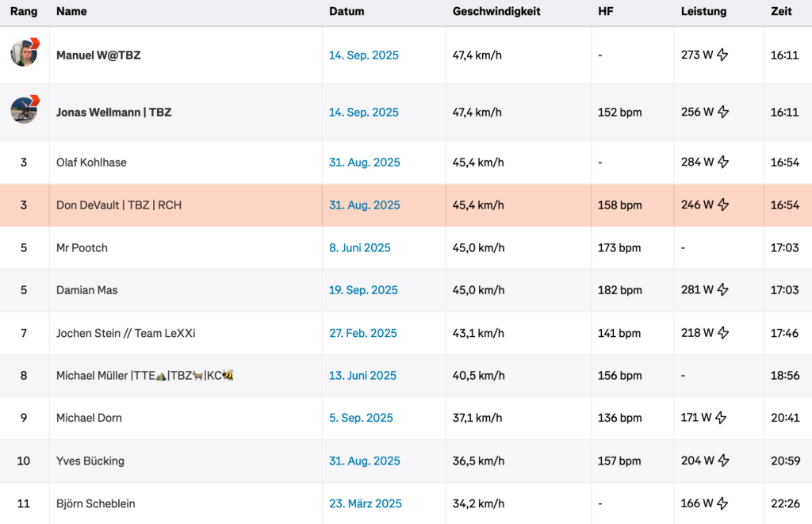Click the Geschwindigkeit column header
Screen dimensions: 812x524
click(x=496, y=12)
